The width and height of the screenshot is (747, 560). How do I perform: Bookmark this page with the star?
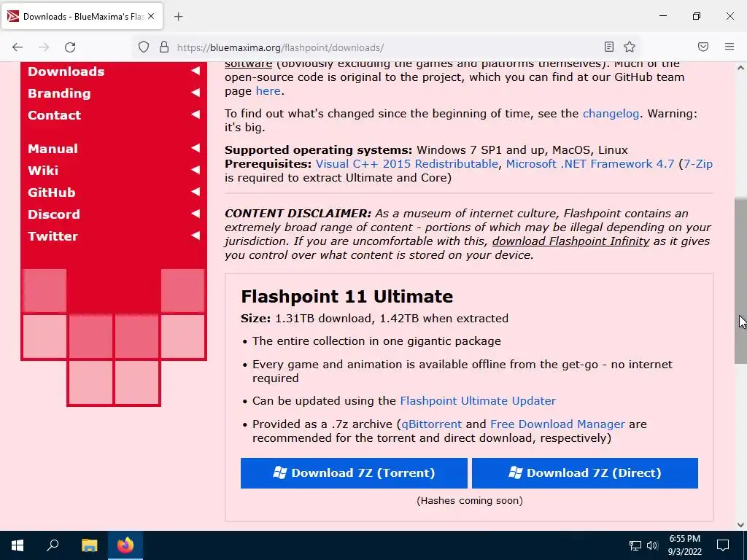click(x=630, y=47)
